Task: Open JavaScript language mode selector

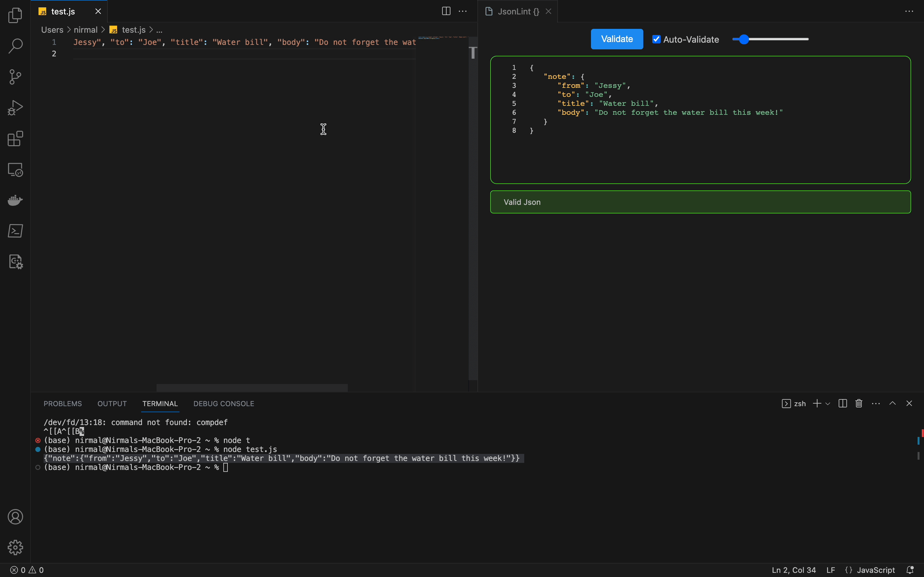Action: pos(876,570)
